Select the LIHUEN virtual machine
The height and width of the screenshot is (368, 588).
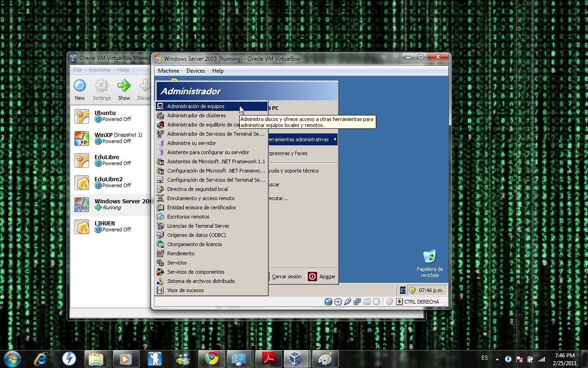point(110,227)
